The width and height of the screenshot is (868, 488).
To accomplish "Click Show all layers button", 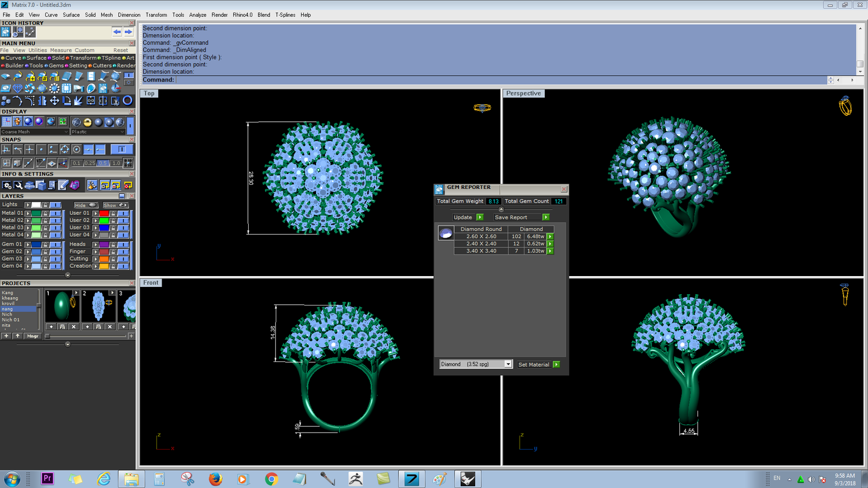I will [x=116, y=205].
